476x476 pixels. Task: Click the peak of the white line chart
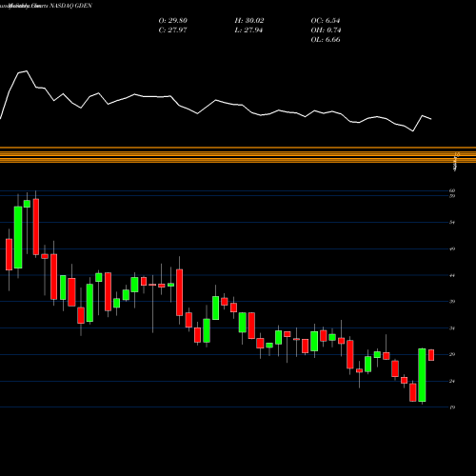point(26,71)
